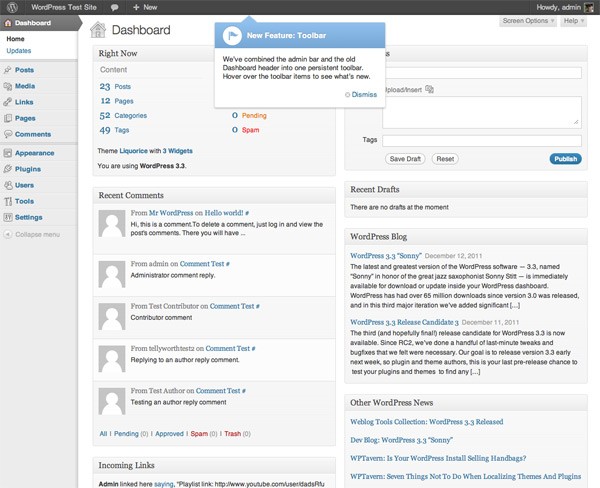Screen dimensions: 600x488
Task: Click the WordPress logo in toolbar
Action: pyautogui.click(x=12, y=7)
